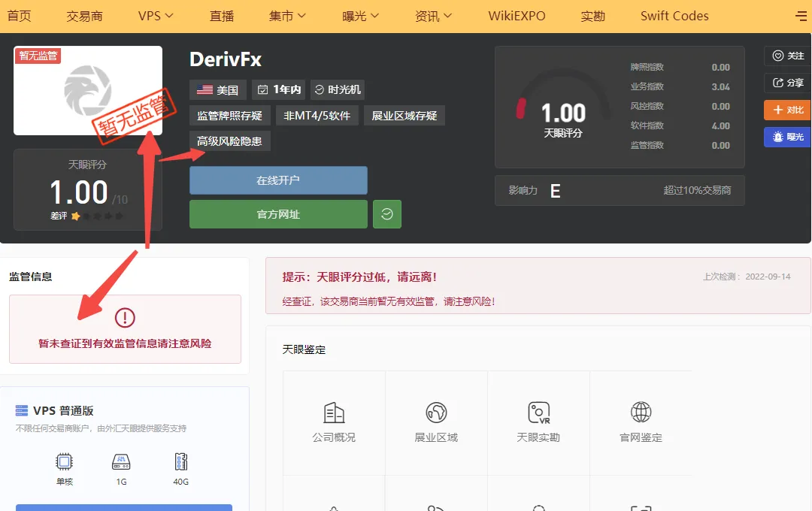
Task: Click the 高级风险隐患 tag
Action: pyautogui.click(x=229, y=141)
